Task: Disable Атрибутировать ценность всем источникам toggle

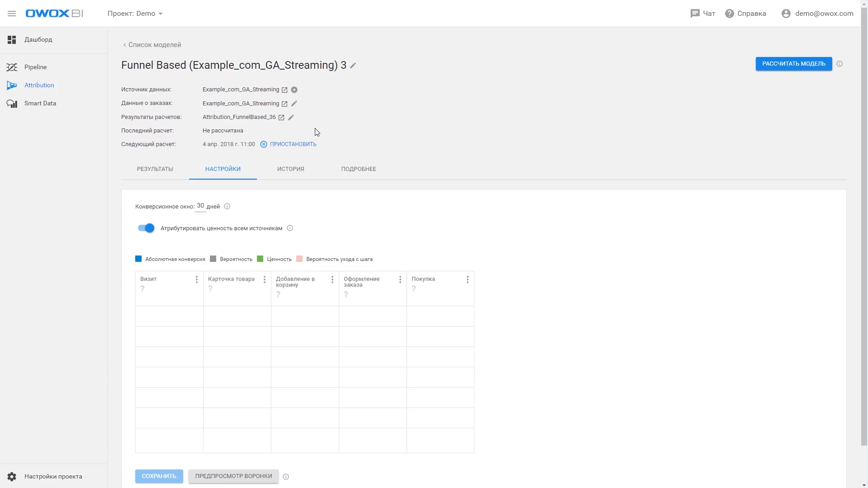Action: click(x=146, y=228)
